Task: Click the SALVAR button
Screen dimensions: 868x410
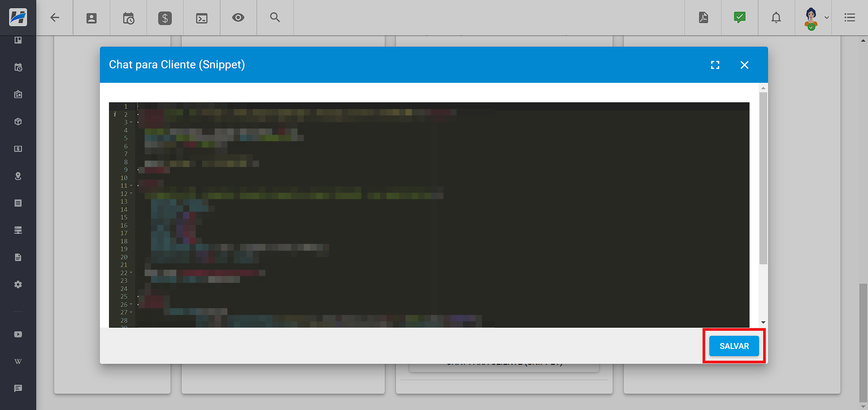Action: pyautogui.click(x=734, y=346)
